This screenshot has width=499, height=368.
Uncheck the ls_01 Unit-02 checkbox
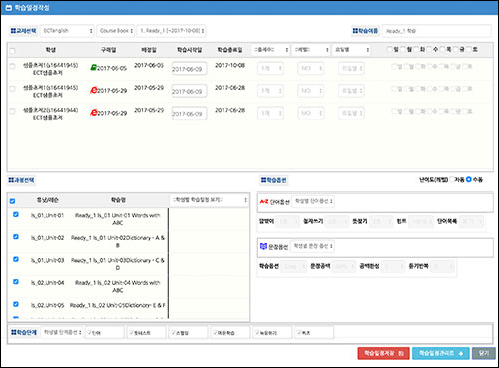[16, 237]
